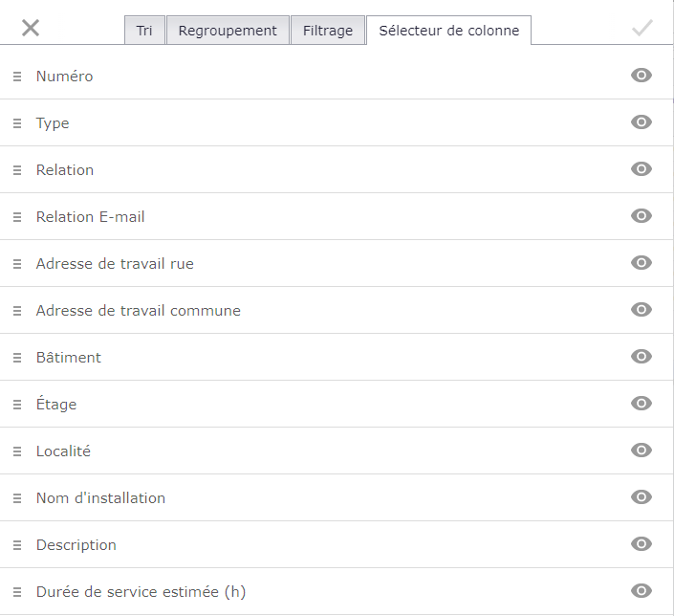The width and height of the screenshot is (674, 616).
Task: Select the reorder handle for Relation E-mail
Action: point(17,217)
